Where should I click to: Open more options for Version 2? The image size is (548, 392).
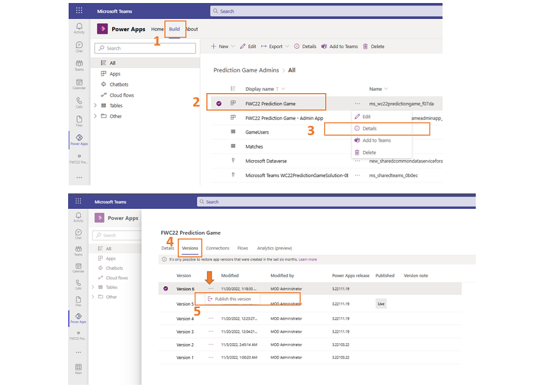[x=211, y=344]
